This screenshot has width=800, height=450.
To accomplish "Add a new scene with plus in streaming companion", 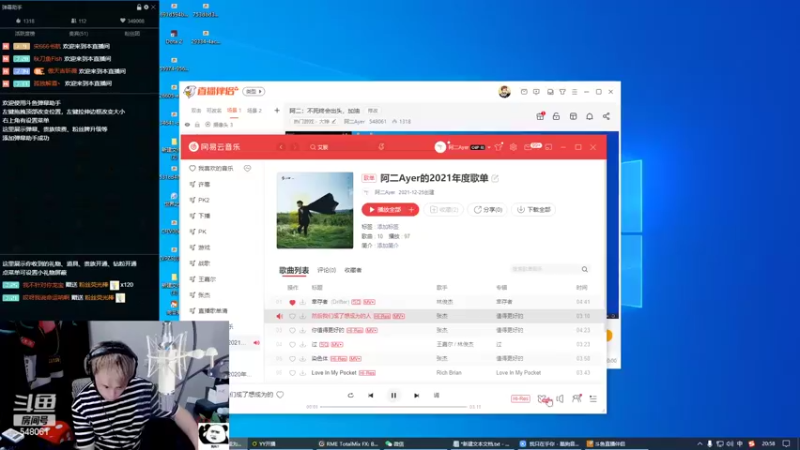I will pyautogui.click(x=277, y=110).
